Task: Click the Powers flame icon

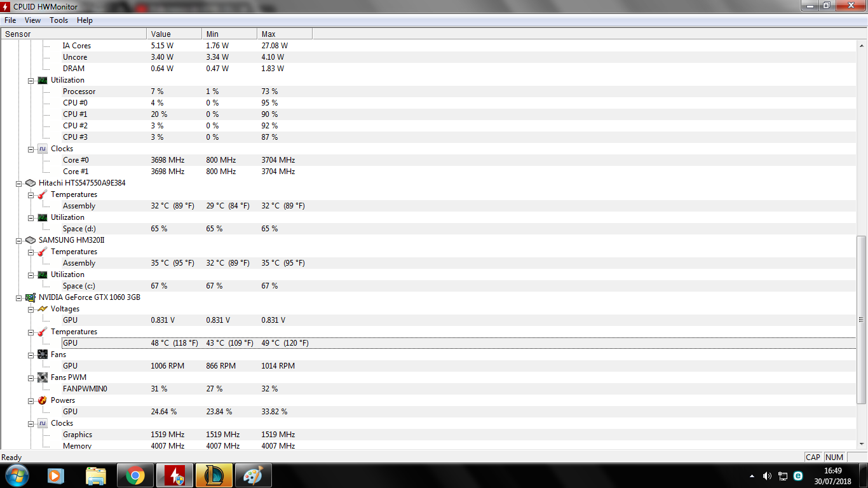Action: pyautogui.click(x=43, y=400)
